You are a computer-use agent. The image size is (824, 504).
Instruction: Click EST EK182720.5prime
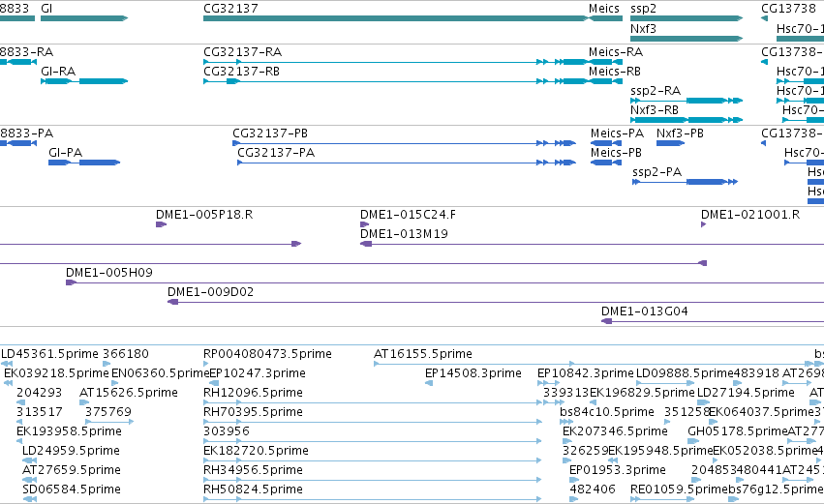click(256, 451)
